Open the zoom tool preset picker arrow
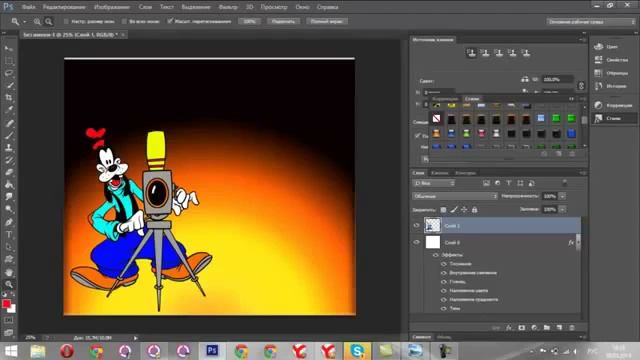This screenshot has height=360, width=640. point(24,22)
